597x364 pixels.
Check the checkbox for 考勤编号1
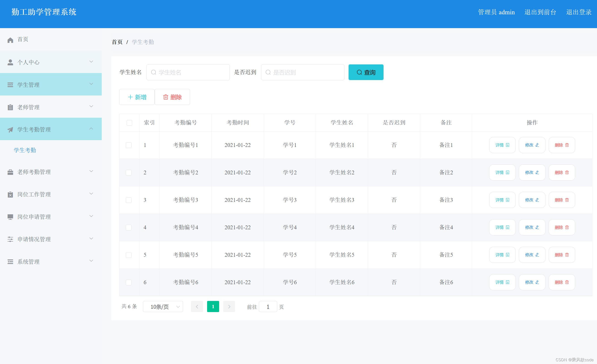(129, 145)
